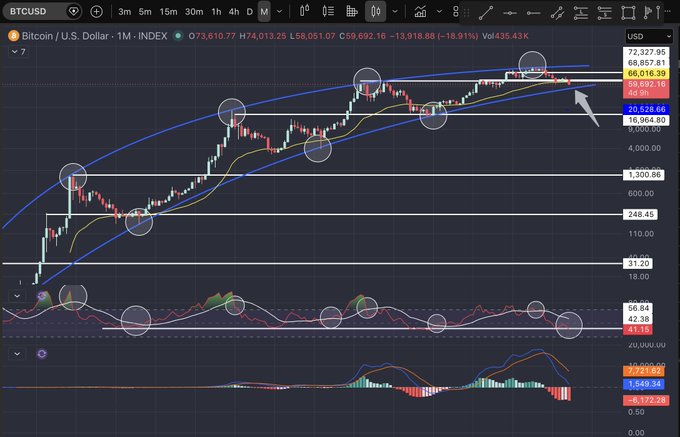Switch to the 5m timeframe
The width and height of the screenshot is (680, 437).
click(x=145, y=12)
